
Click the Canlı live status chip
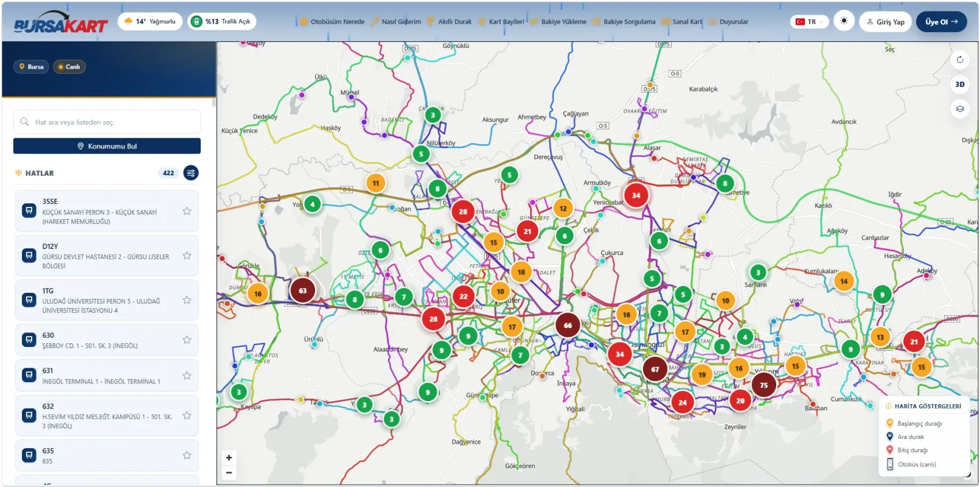[x=69, y=67]
